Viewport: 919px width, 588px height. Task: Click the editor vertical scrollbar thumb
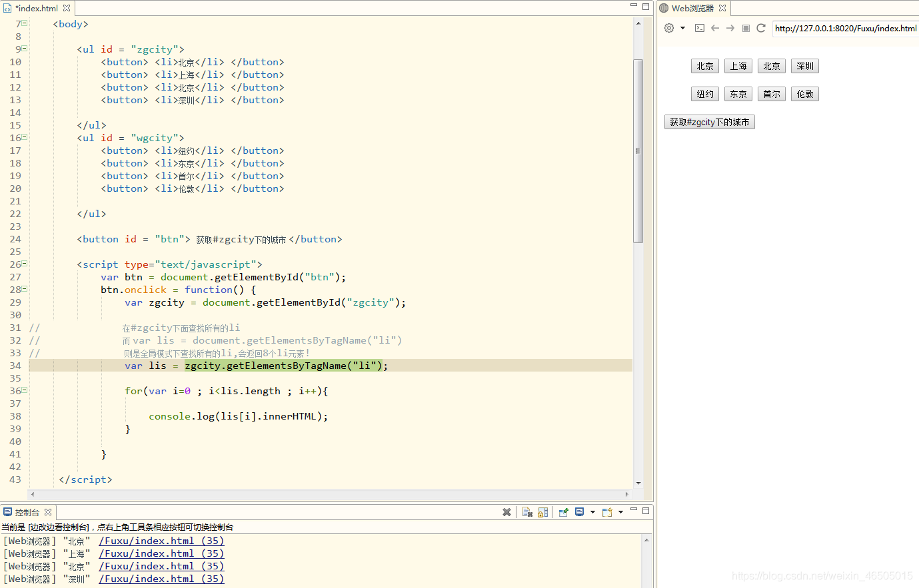[638, 151]
